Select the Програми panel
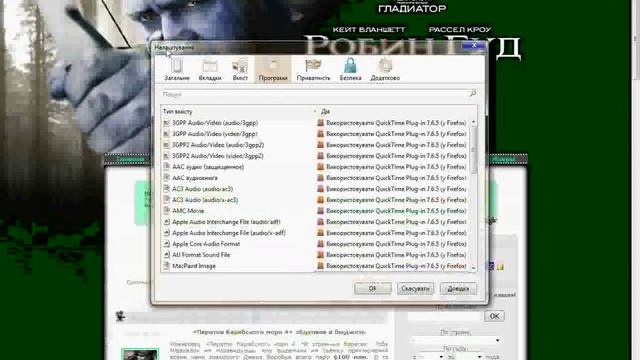 [273, 69]
